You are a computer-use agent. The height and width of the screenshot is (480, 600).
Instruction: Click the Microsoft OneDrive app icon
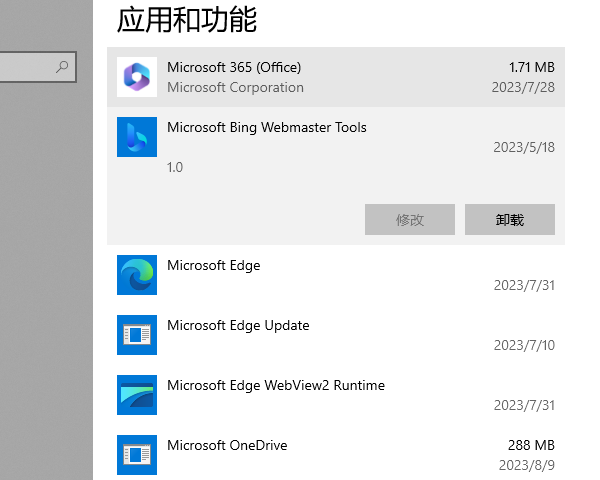pos(137,455)
